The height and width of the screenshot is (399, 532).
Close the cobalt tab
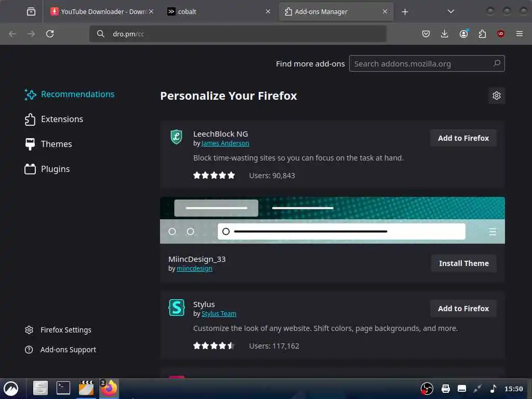coord(268,12)
